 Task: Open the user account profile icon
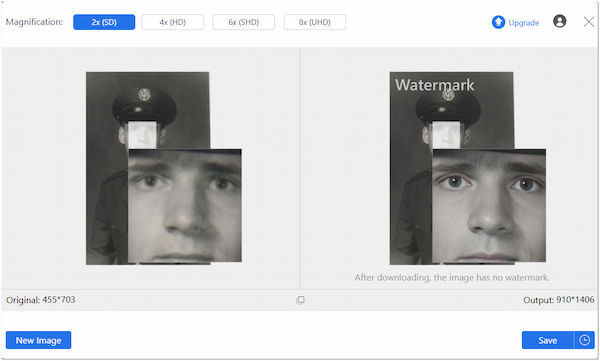pos(559,21)
